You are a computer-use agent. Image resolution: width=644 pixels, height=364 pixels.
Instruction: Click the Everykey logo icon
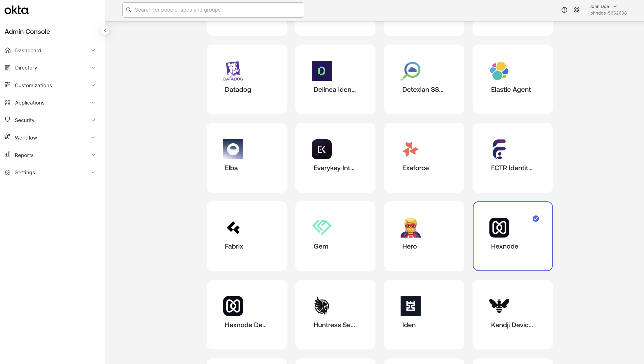(321, 149)
